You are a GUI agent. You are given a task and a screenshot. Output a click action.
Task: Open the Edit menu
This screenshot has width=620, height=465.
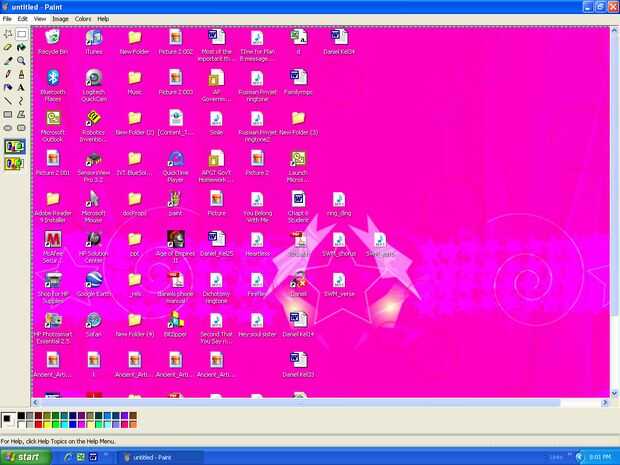coord(23,19)
